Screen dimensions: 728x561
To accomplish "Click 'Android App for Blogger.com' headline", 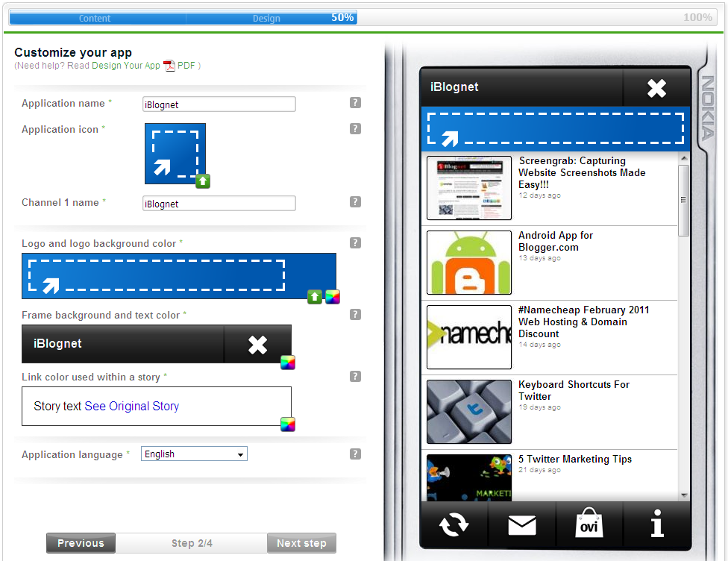I will pyautogui.click(x=556, y=241).
